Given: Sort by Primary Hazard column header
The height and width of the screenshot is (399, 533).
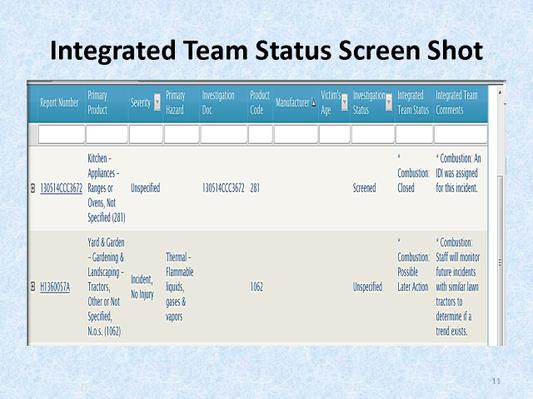Looking at the screenshot, I should pos(175,102).
